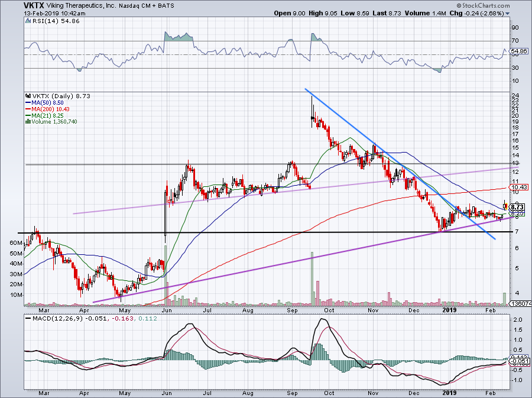The image size is (532, 398).
Task: Select the MA(21) green legend line marker
Action: click(28, 115)
